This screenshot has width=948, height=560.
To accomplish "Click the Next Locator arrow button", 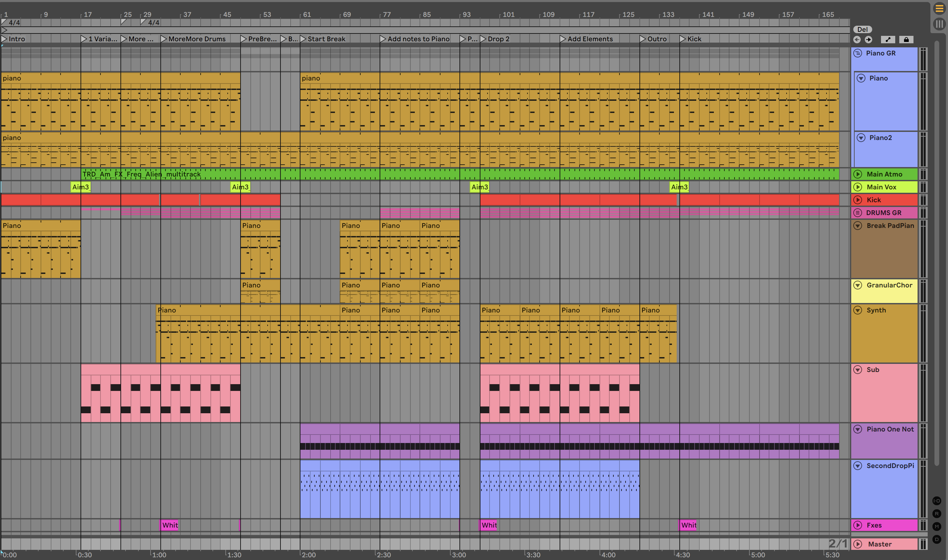I will coord(868,40).
